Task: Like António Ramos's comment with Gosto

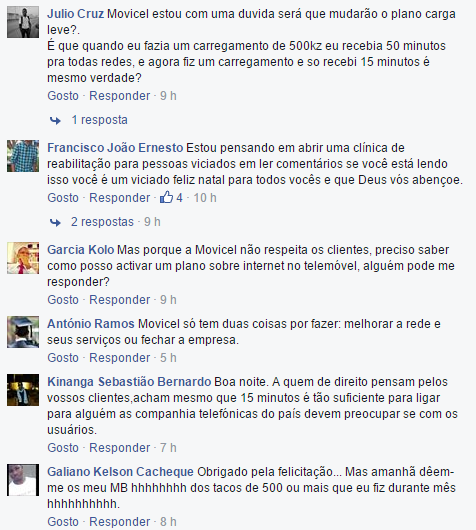Action: (63, 358)
